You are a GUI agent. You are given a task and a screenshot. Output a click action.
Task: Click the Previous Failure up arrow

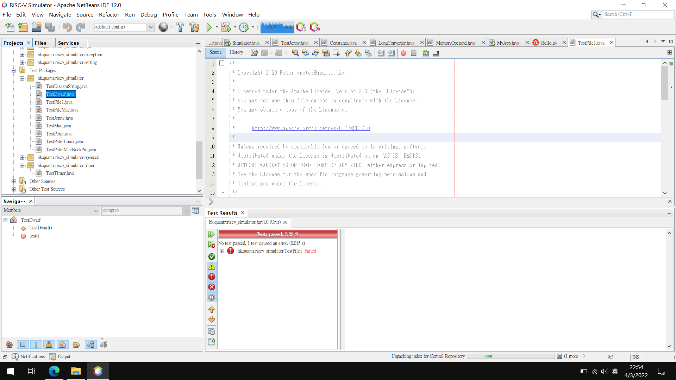[211, 310]
